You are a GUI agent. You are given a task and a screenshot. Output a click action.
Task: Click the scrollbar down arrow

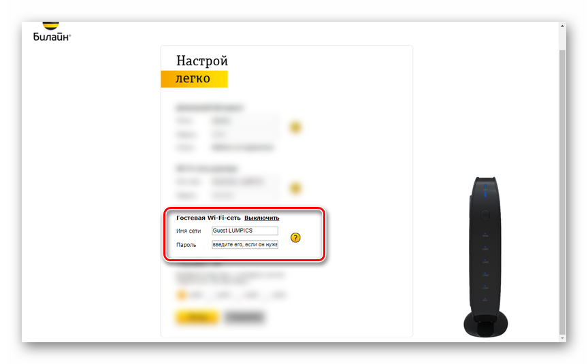(562, 338)
